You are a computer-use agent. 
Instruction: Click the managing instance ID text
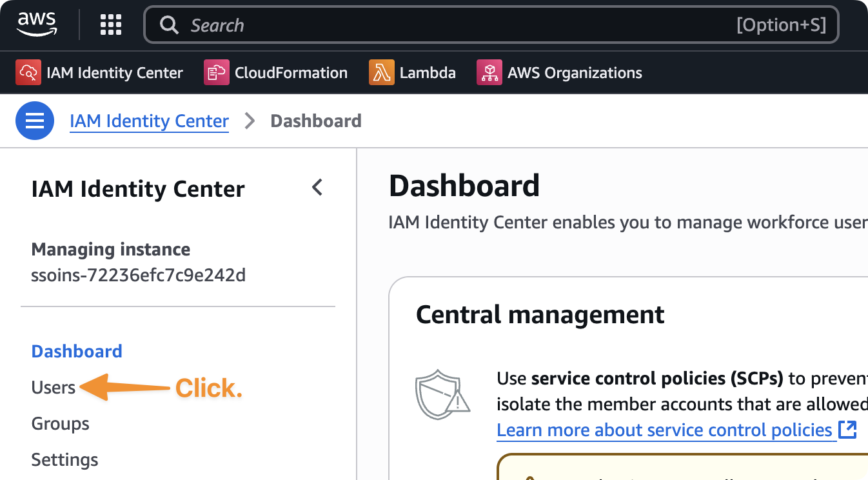[138, 275]
